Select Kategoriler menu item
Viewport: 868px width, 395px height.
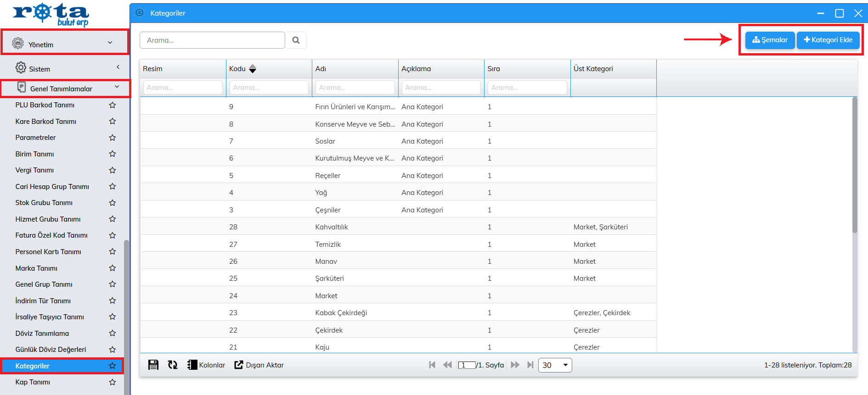click(x=62, y=366)
